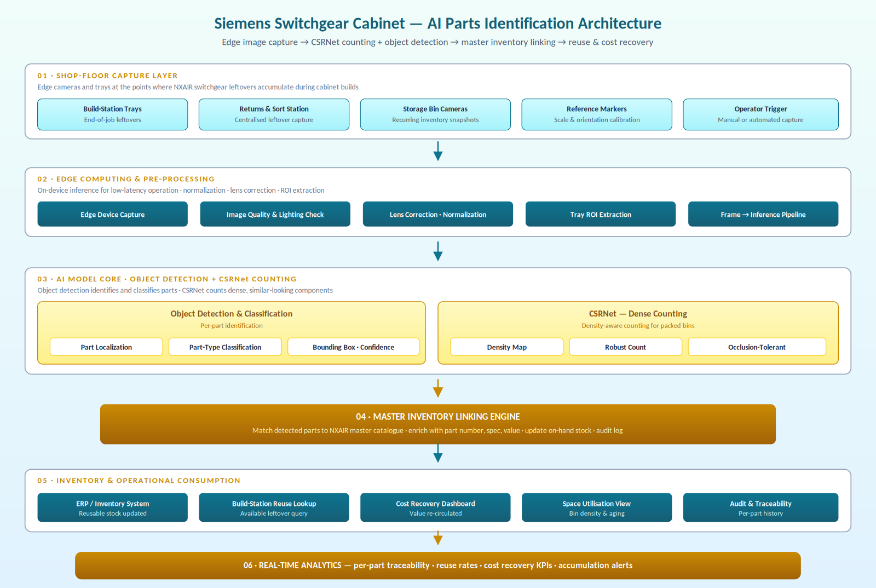Click 02 · Edge Computing & Pre-Processing heading
This screenshot has height=588, width=876.
click(126, 179)
